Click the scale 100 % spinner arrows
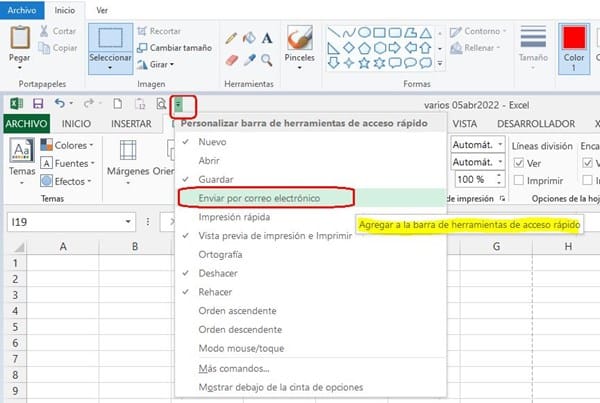This screenshot has height=403, width=600. [499, 179]
